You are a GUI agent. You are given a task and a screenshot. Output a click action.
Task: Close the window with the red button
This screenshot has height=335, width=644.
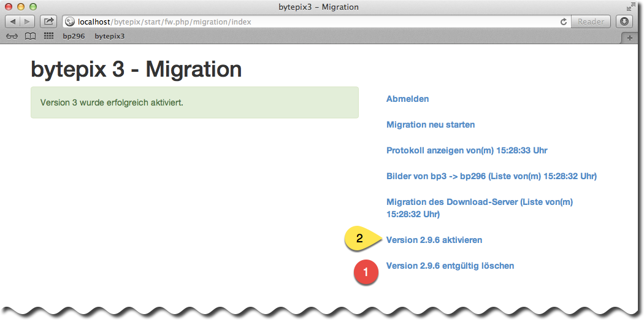pyautogui.click(x=9, y=7)
